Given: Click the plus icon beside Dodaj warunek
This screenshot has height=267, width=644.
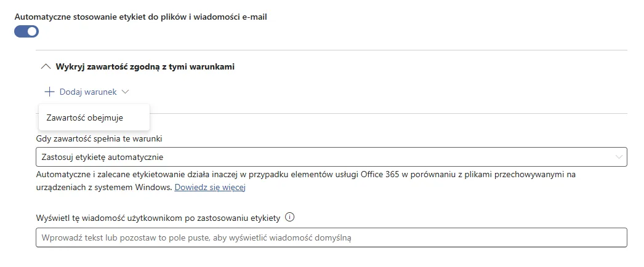Looking at the screenshot, I should coord(49,92).
